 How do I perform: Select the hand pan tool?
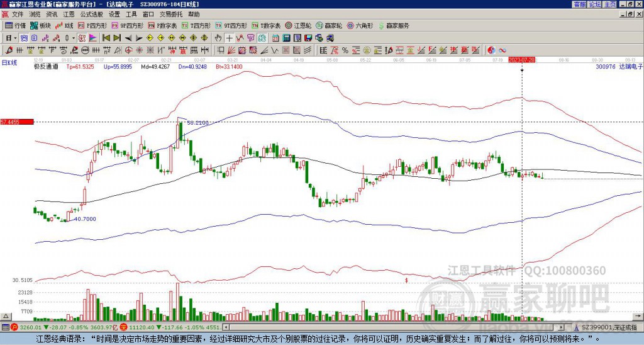[x=218, y=38]
